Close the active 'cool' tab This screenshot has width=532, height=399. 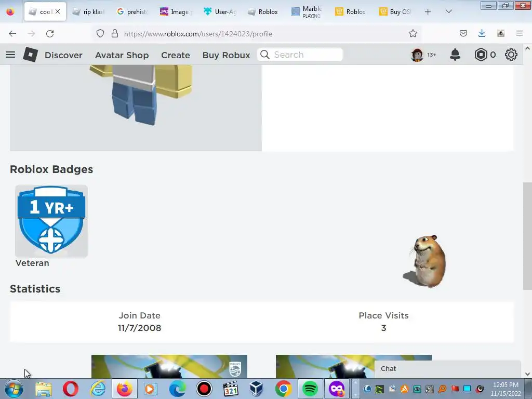coord(58,11)
